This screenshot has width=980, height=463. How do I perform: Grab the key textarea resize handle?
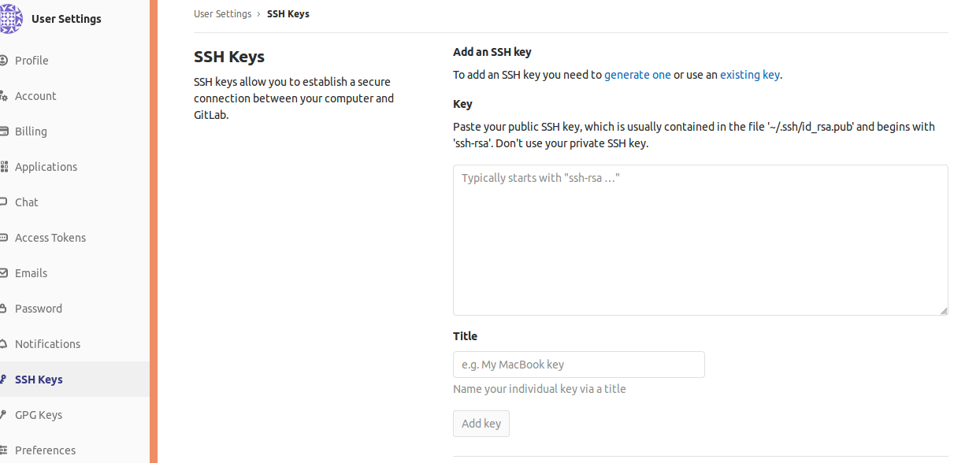coord(944,311)
